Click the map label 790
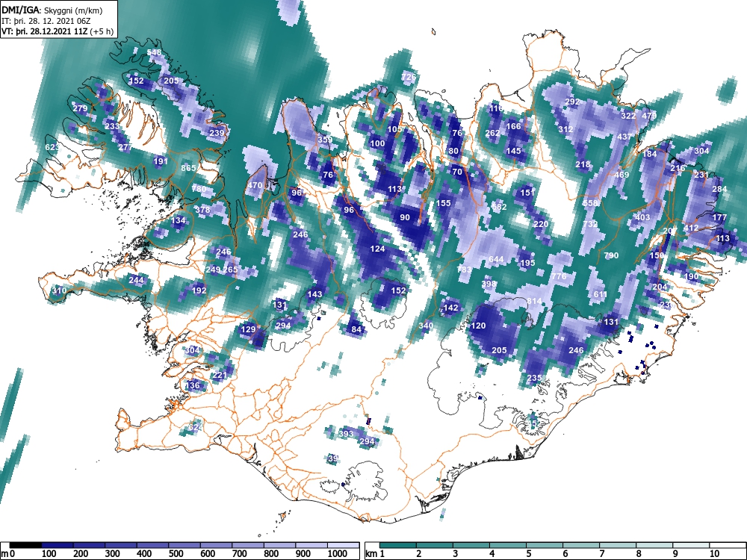 point(611,255)
